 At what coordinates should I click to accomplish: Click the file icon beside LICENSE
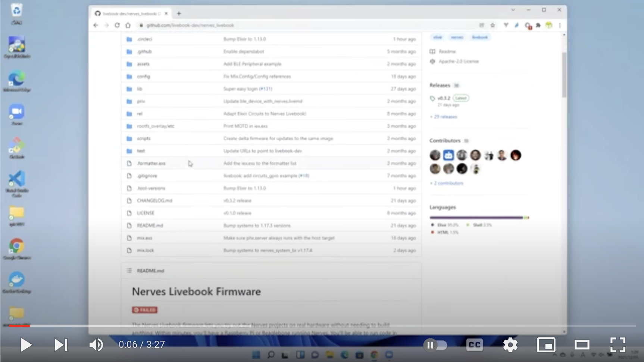click(x=129, y=213)
